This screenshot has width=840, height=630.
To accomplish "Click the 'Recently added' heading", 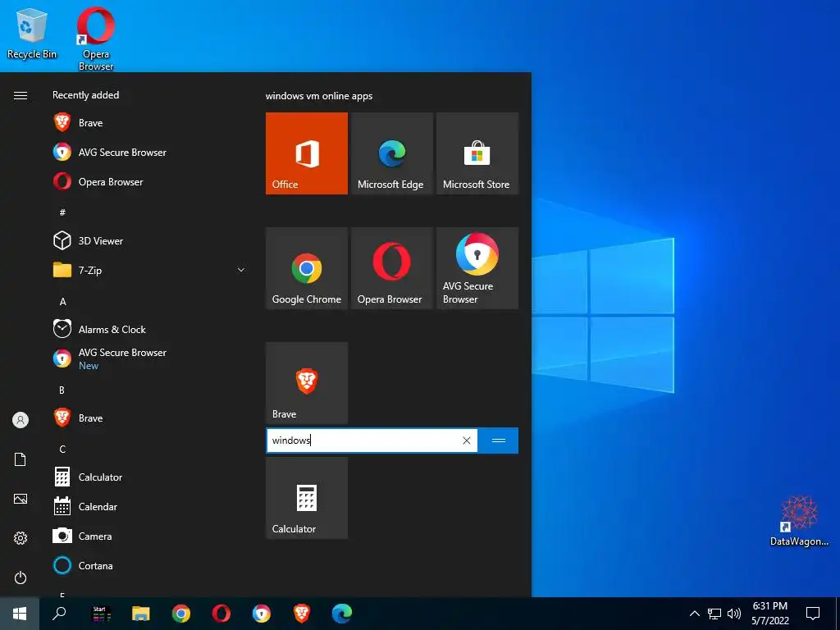I will pos(85,95).
